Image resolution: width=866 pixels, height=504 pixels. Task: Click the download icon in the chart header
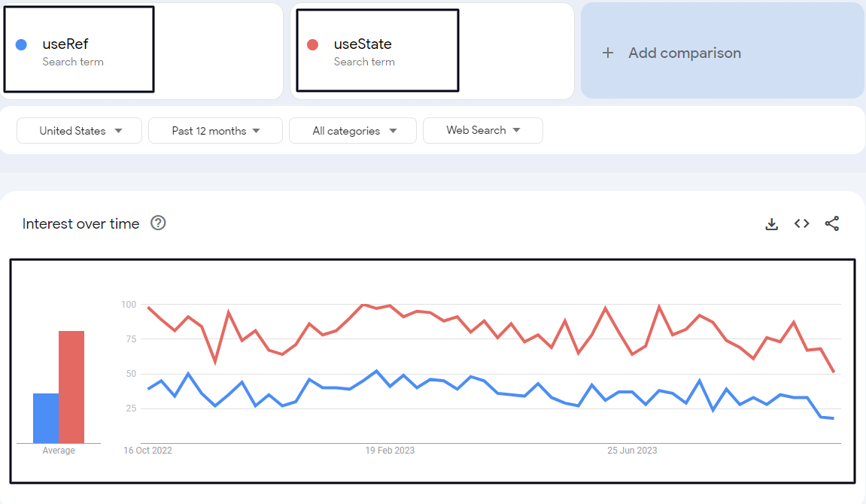coord(772,223)
